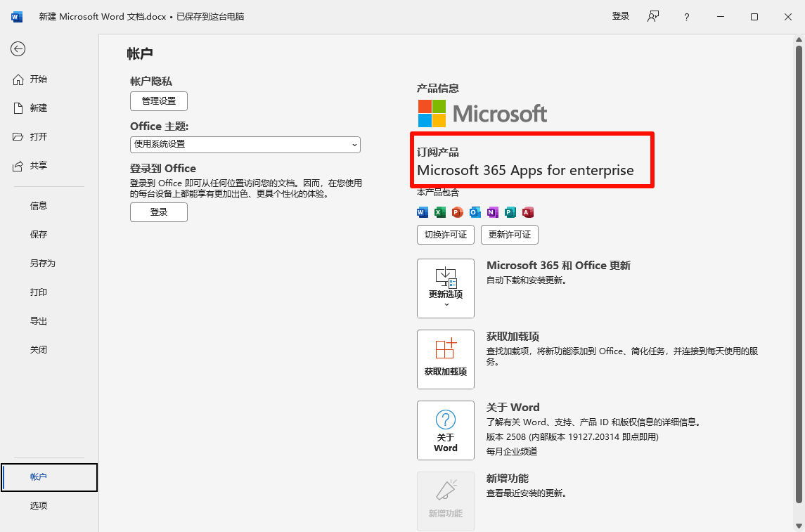Click the Word product icon
The image size is (805, 532).
click(422, 212)
